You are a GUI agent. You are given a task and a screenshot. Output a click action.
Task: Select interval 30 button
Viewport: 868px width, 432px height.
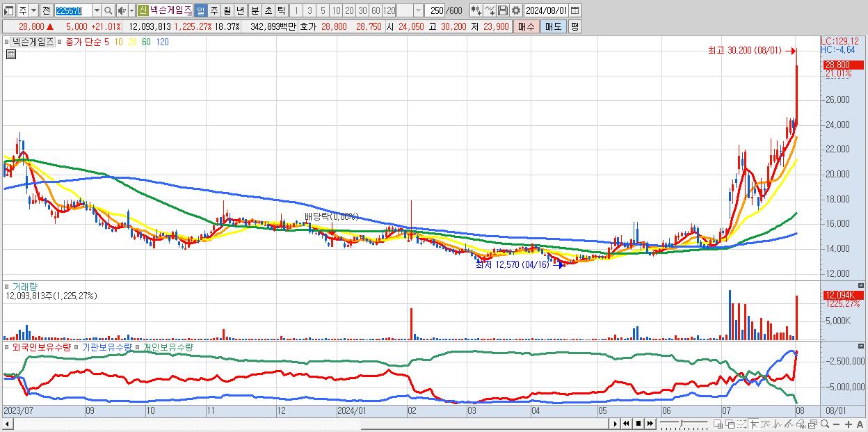[362, 10]
